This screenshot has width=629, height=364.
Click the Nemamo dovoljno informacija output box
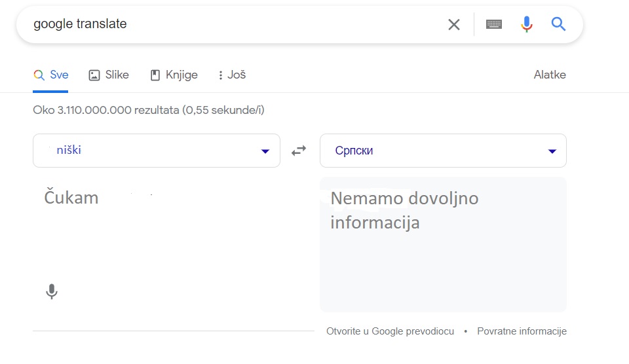pos(443,244)
